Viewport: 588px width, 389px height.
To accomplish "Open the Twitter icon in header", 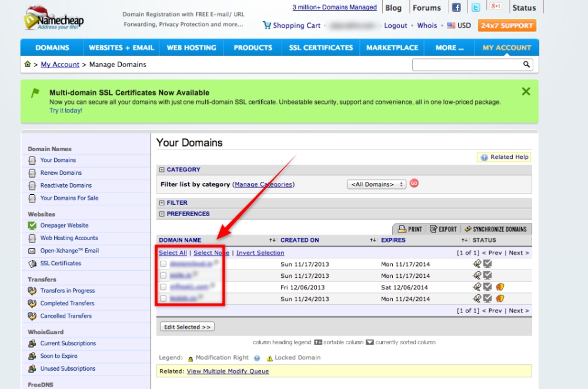I will point(475,8).
